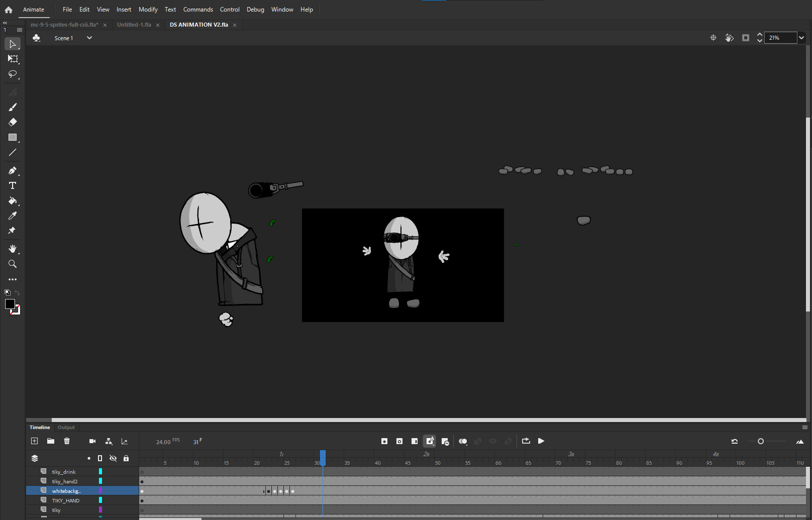Image resolution: width=812 pixels, height=520 pixels.
Task: Click the New Folder icon in the timeline
Action: pos(51,441)
